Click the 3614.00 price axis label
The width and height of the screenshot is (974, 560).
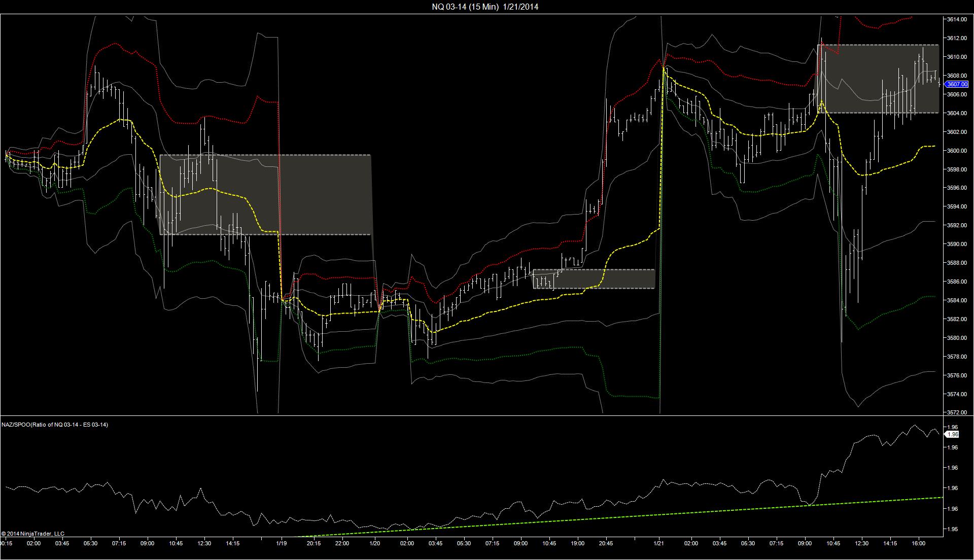pyautogui.click(x=957, y=19)
